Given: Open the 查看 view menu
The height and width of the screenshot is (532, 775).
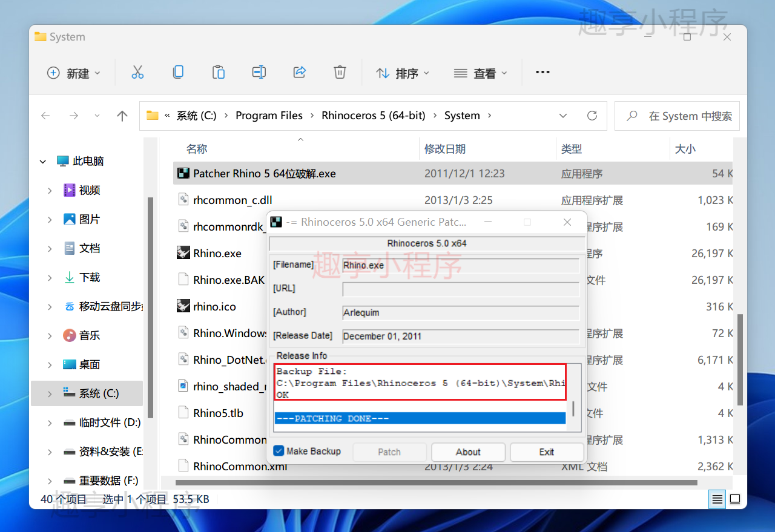Looking at the screenshot, I should [x=481, y=73].
